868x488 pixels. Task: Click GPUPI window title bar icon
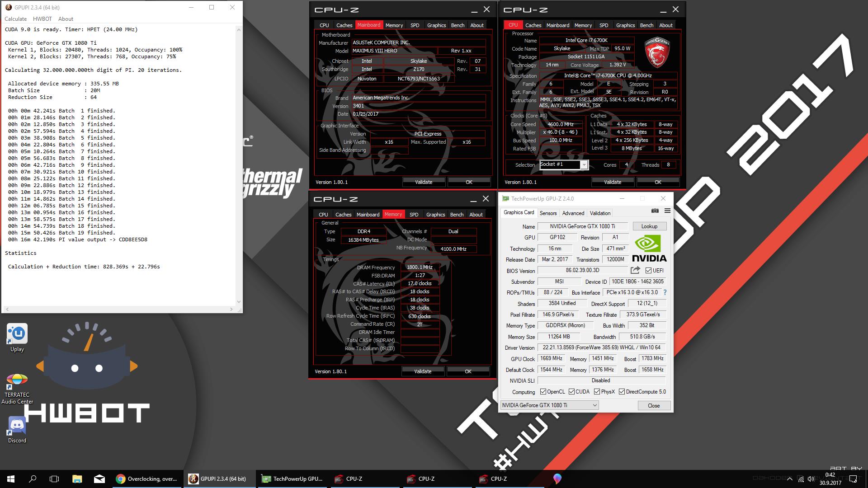(x=9, y=7)
